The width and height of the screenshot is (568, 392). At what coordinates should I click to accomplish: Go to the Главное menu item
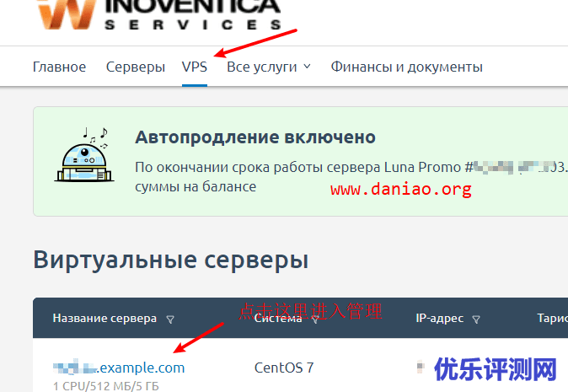coord(59,67)
